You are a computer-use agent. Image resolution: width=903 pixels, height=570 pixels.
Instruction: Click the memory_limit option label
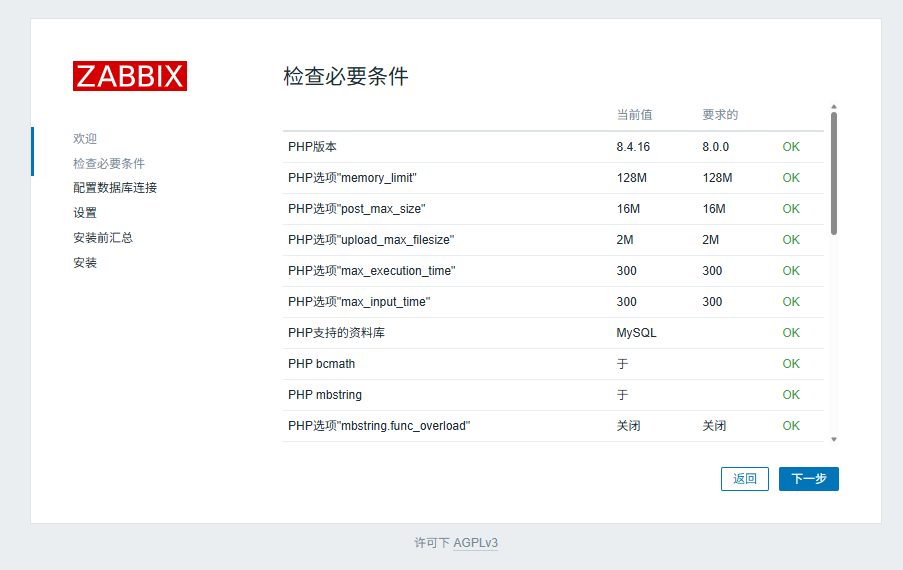pos(352,178)
